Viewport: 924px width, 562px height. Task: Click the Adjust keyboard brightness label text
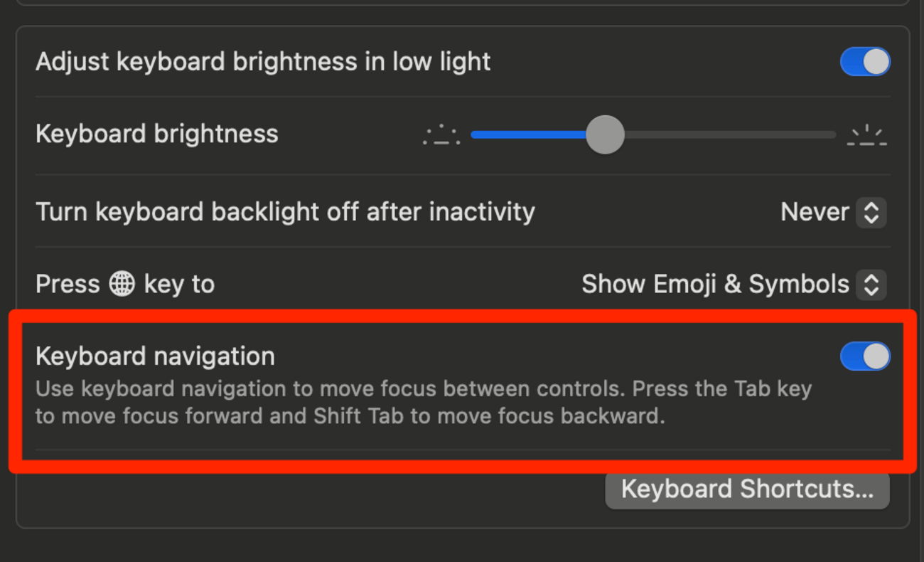[263, 62]
